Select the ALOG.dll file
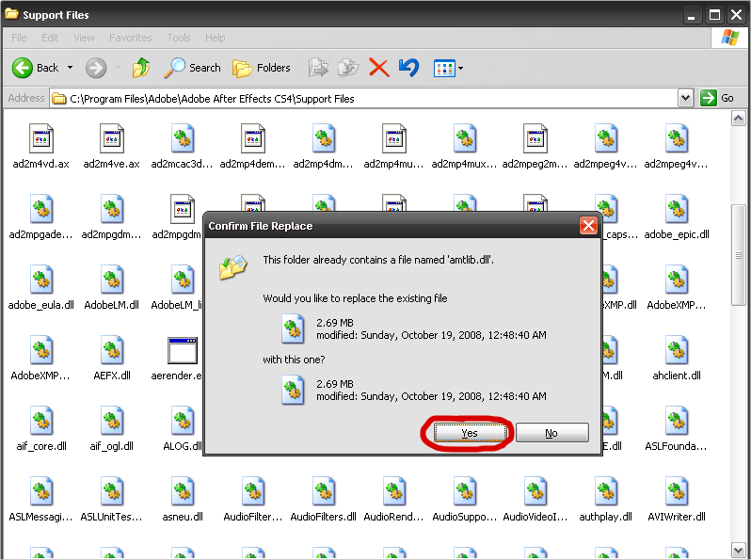 [x=182, y=429]
